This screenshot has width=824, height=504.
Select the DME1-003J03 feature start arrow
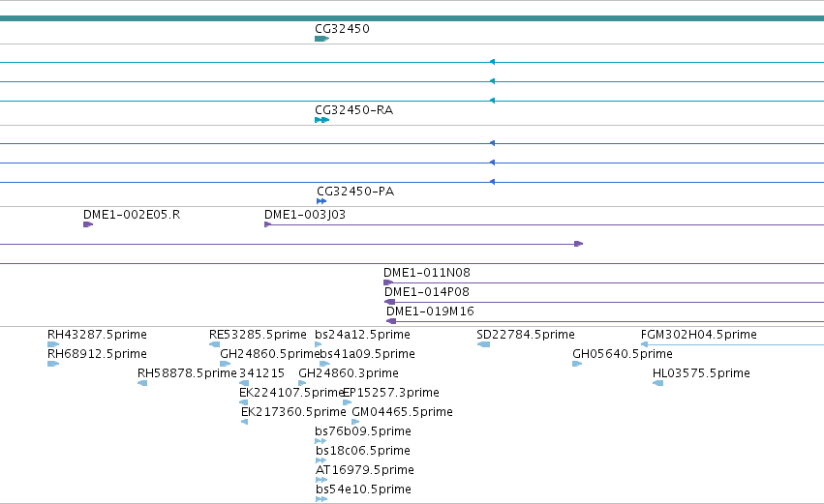click(x=268, y=224)
